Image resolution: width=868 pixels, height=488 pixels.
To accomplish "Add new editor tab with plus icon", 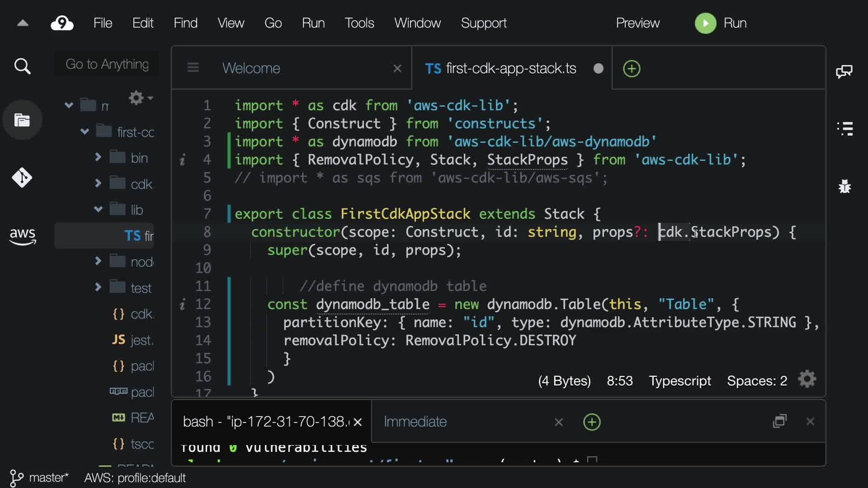I will (x=632, y=69).
